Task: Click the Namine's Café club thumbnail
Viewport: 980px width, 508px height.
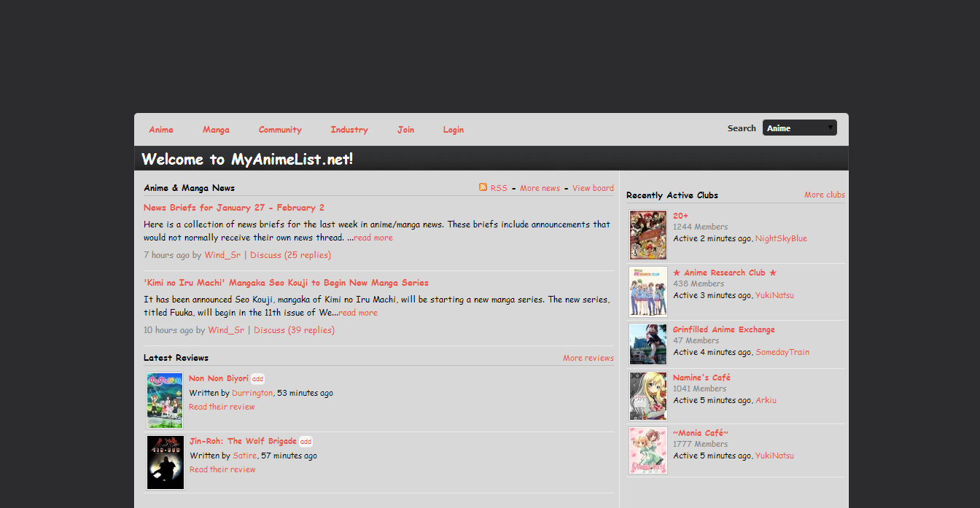Action: click(647, 396)
